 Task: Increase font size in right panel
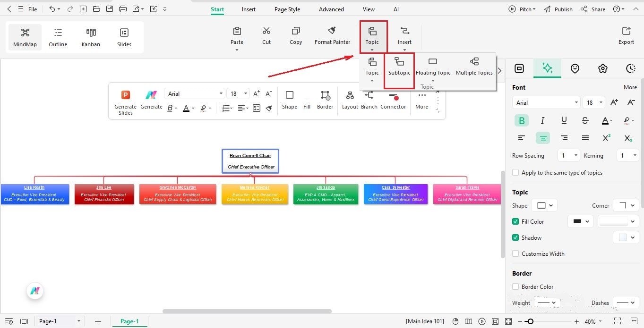tap(614, 102)
